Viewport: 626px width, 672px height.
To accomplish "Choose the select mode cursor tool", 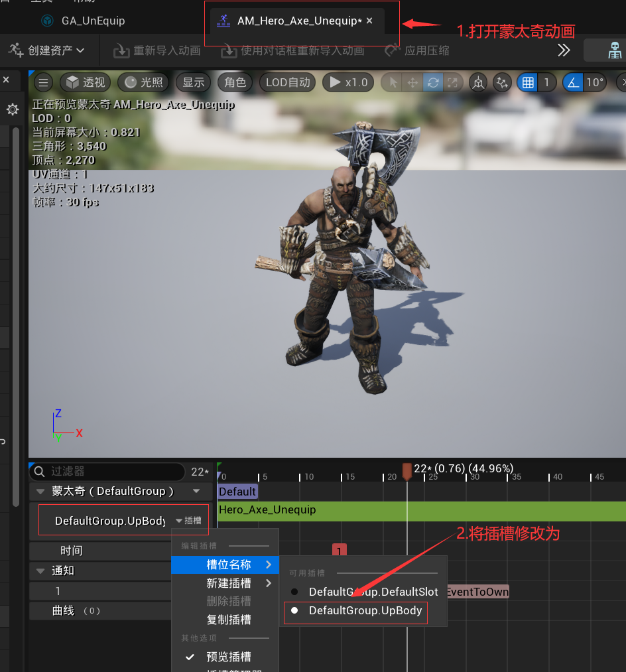I will click(393, 82).
